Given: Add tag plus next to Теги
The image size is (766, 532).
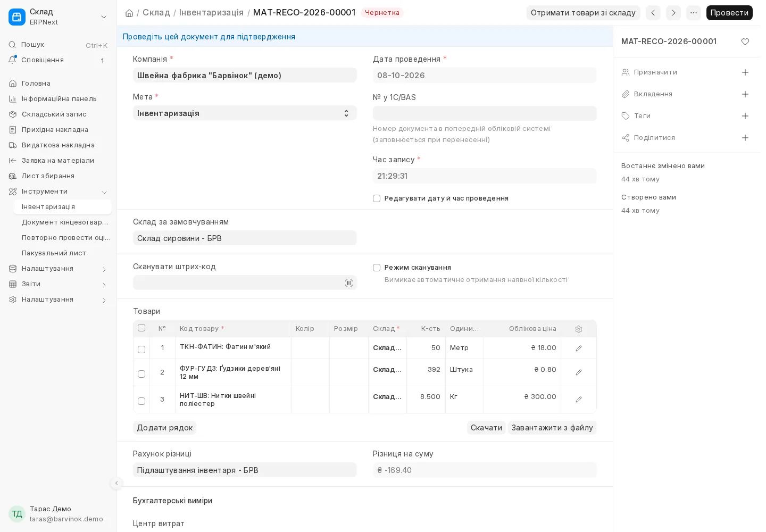Looking at the screenshot, I should [x=745, y=116].
